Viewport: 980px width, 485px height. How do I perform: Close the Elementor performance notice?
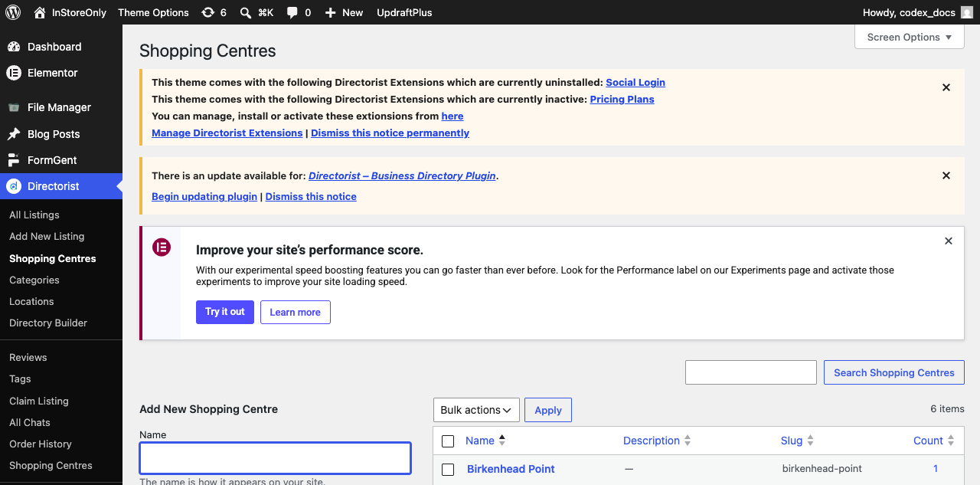[949, 241]
